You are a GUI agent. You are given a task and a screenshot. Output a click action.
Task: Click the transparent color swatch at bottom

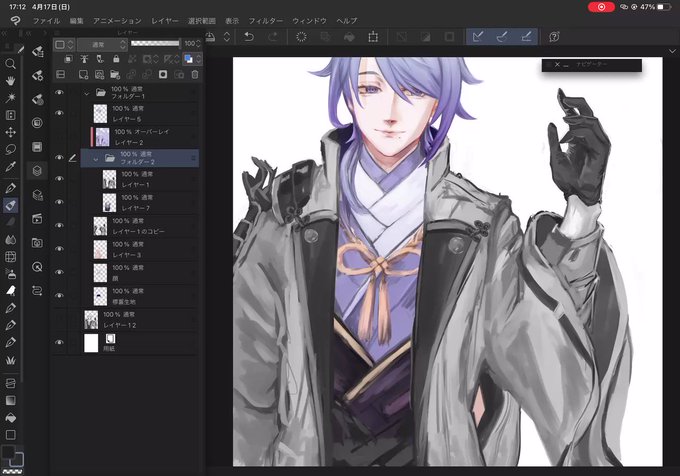coord(13,471)
